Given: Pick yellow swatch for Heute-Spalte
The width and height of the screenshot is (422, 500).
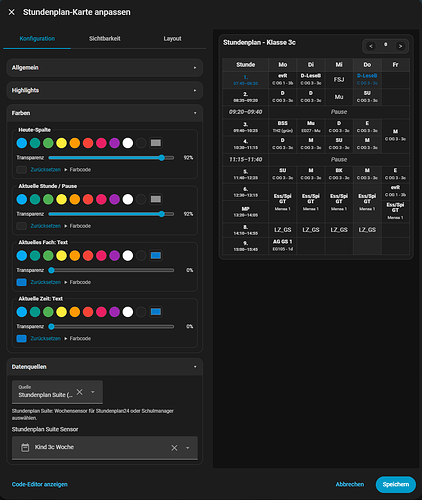Looking at the screenshot, I should (x=61, y=143).
